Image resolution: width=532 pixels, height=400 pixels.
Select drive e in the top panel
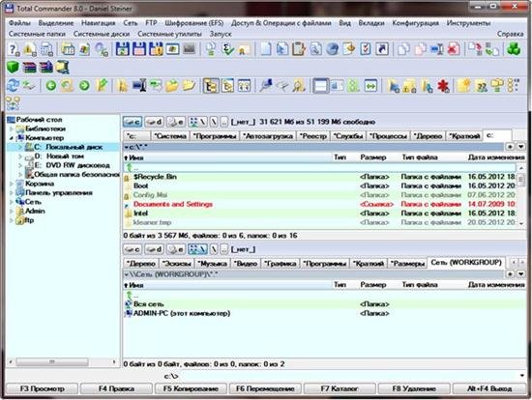pyautogui.click(x=176, y=122)
